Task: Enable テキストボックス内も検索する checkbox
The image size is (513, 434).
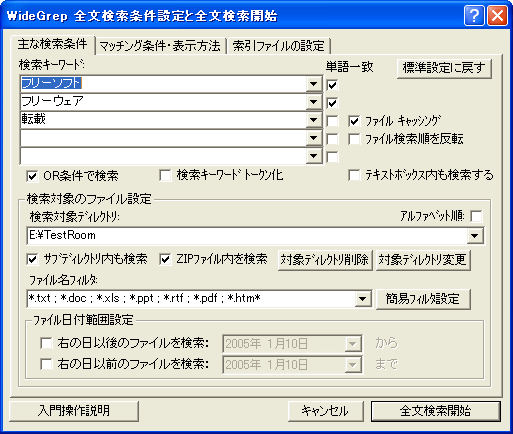Action: click(x=354, y=175)
